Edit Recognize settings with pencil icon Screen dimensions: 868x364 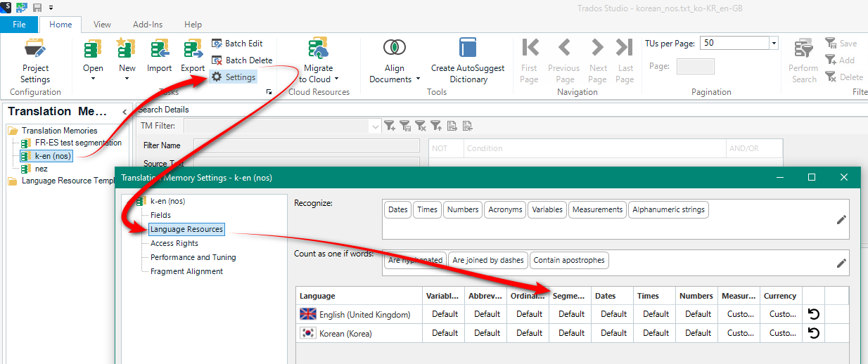[x=841, y=219]
